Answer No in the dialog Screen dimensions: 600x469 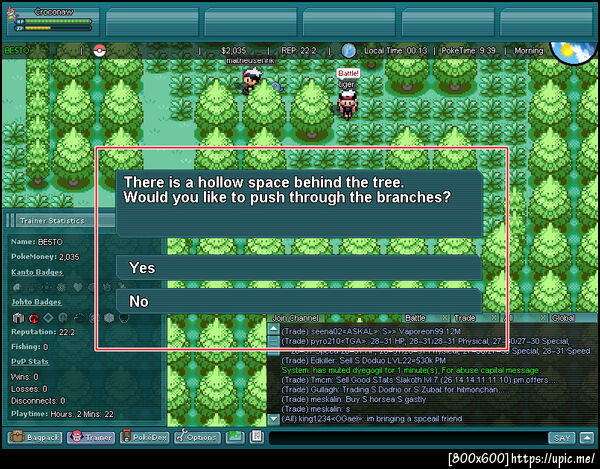pos(299,301)
